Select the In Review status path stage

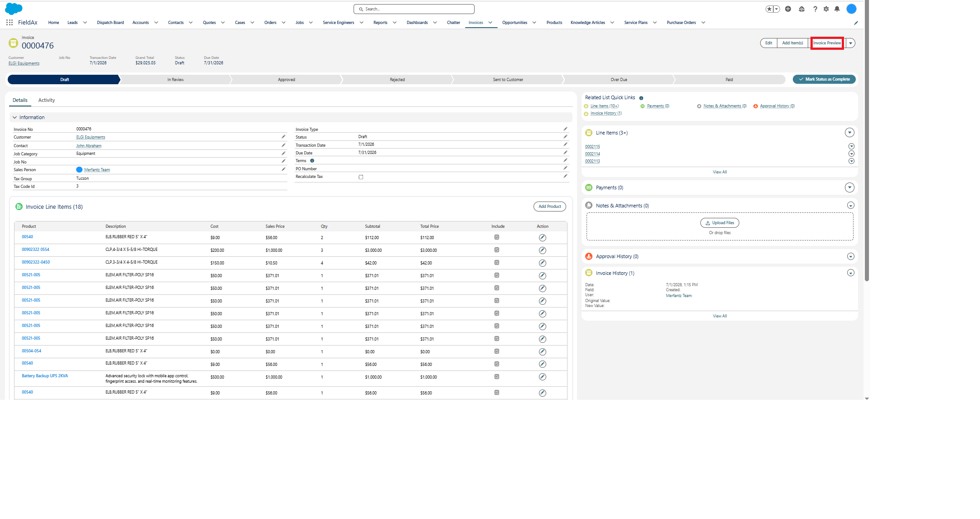tap(175, 80)
